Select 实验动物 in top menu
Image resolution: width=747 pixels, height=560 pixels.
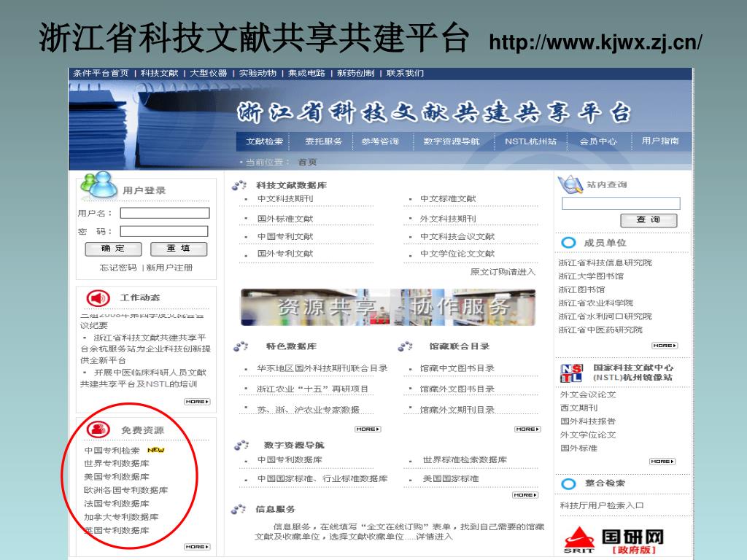[258, 74]
